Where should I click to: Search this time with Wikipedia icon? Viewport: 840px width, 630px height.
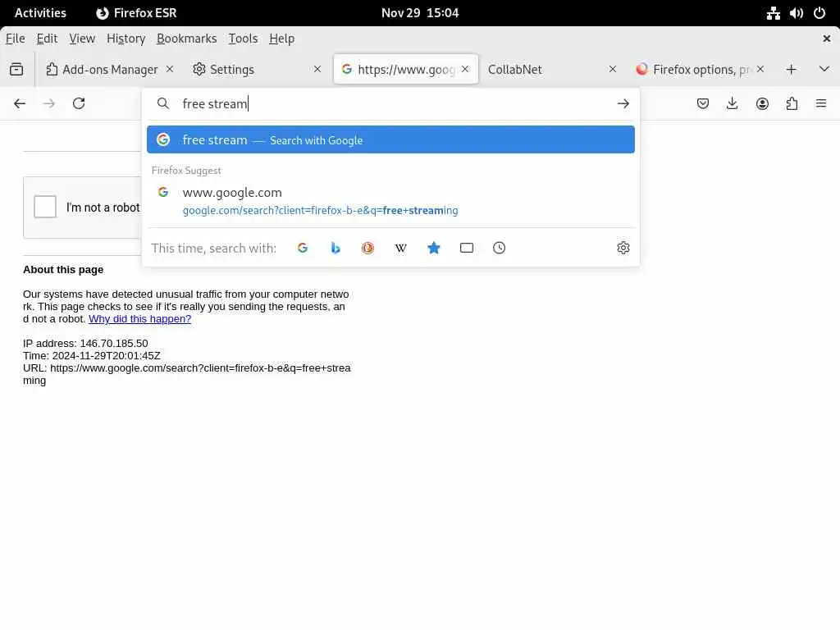pyautogui.click(x=400, y=248)
